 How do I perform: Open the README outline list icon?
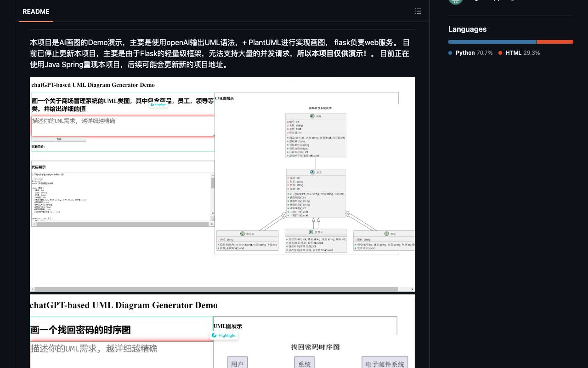(418, 11)
